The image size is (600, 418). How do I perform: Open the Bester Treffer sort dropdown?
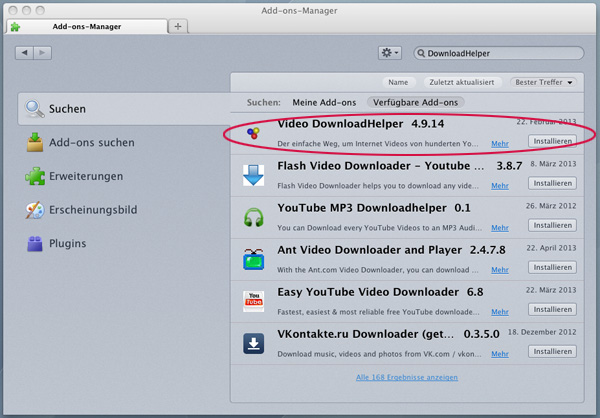(x=543, y=82)
